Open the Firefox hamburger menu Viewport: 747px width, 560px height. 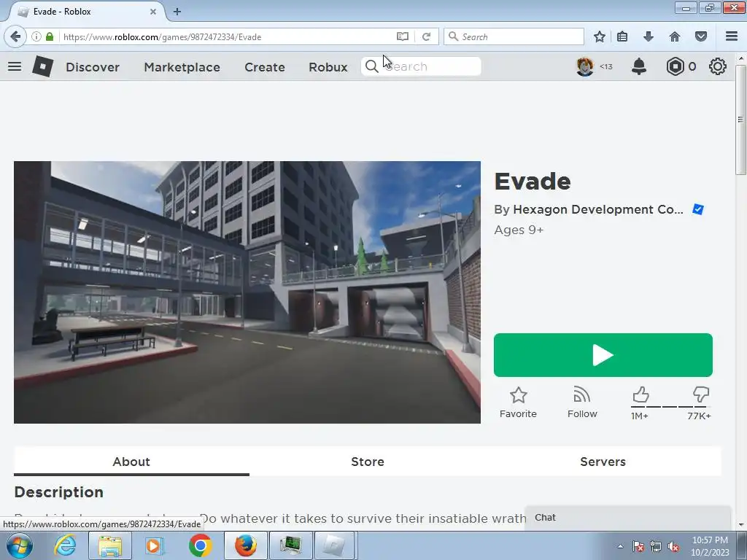[x=732, y=36]
